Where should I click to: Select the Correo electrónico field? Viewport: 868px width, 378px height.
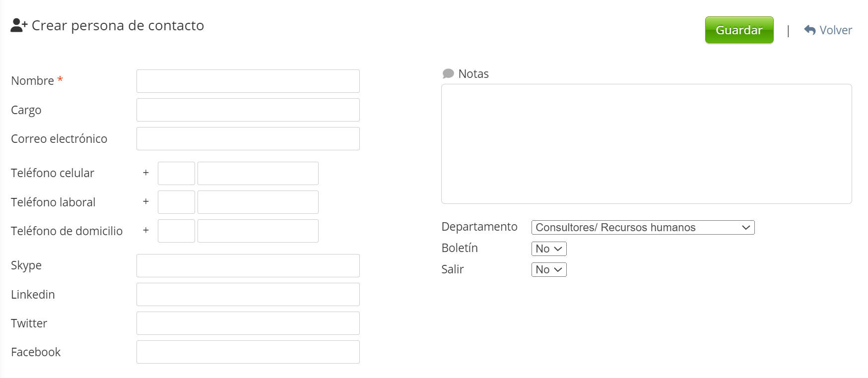click(x=248, y=139)
